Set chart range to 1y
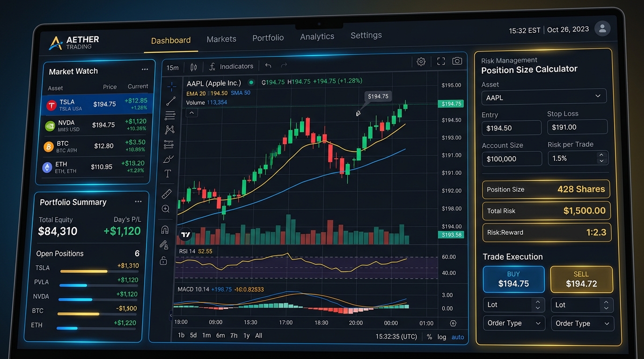The width and height of the screenshot is (644, 359). tap(247, 335)
